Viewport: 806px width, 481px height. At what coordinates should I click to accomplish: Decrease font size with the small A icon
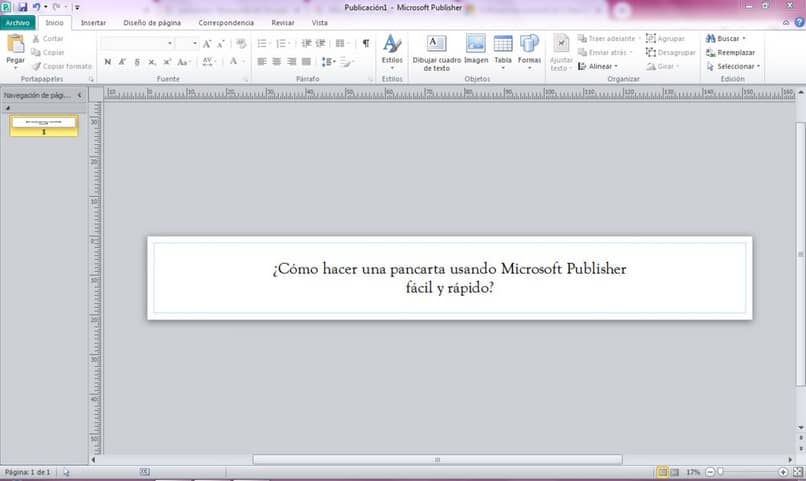click(x=221, y=44)
